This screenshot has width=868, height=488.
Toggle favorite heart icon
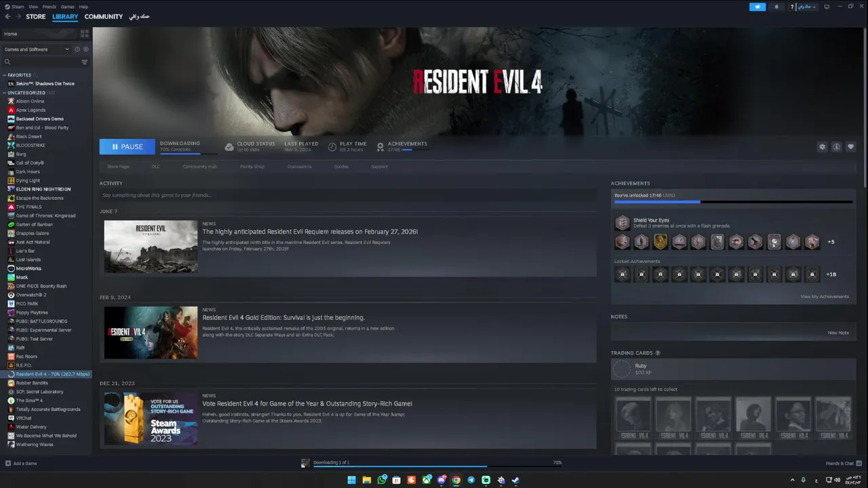850,147
